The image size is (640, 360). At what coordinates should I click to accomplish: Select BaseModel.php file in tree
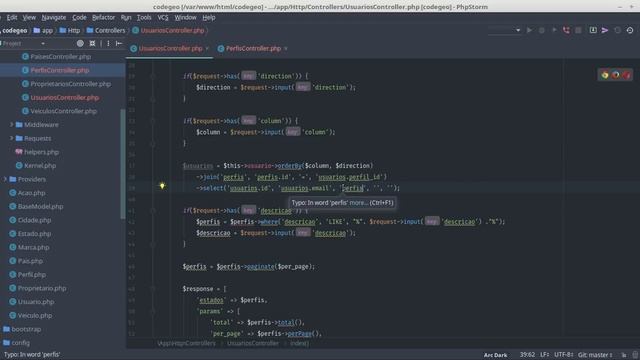click(40, 207)
